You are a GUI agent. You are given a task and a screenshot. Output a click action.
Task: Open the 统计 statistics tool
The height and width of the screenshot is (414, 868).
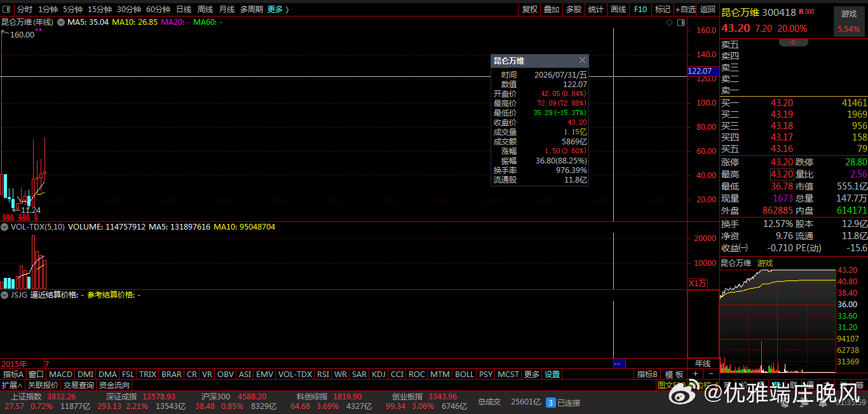(x=596, y=10)
